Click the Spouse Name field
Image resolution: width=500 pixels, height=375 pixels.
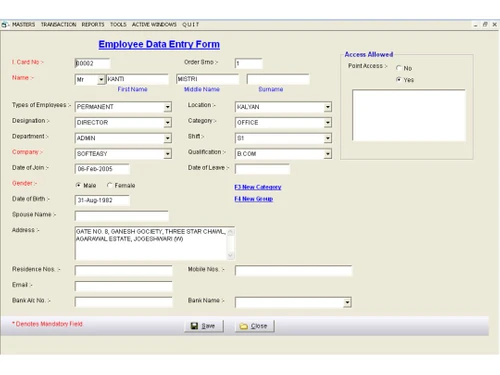(x=122, y=216)
